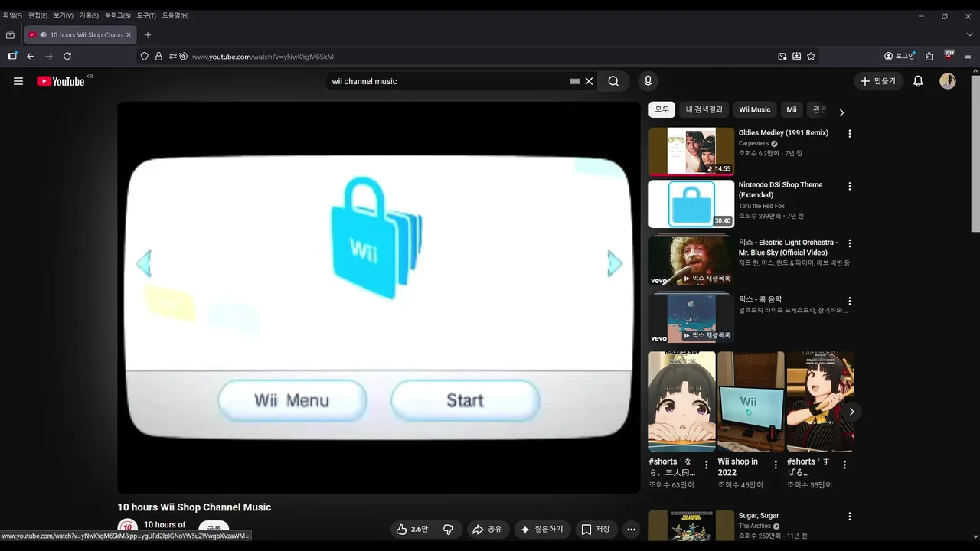Open options menu for Nintendo DSi Shop Theme

tap(849, 186)
